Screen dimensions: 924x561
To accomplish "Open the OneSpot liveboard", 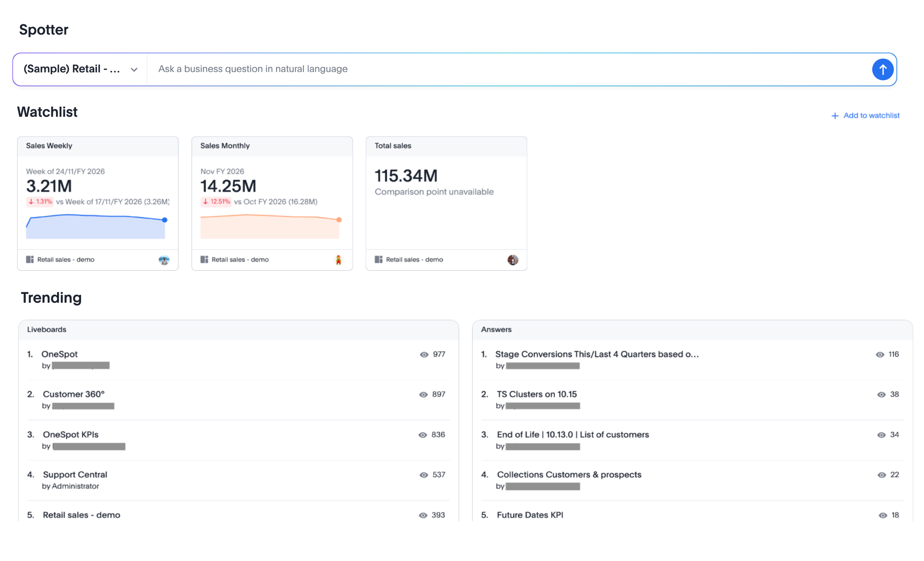I will click(x=59, y=354).
